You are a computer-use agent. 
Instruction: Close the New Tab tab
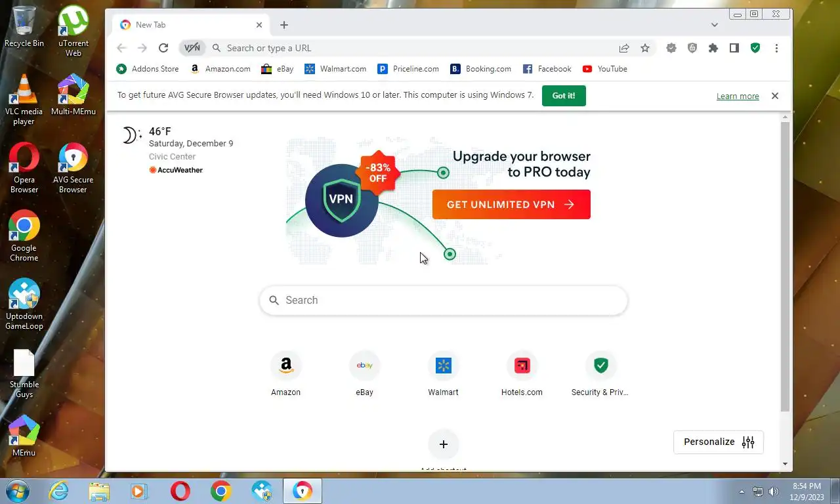[x=259, y=25]
